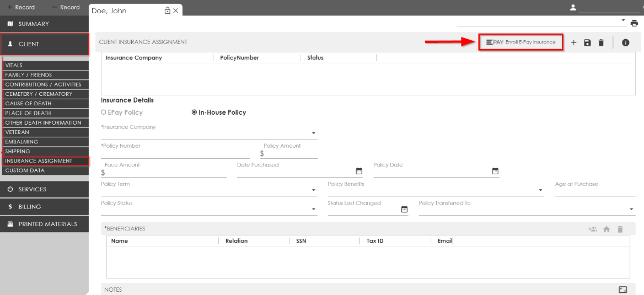The width and height of the screenshot is (644, 295).
Task: Open the Date Purchased calendar picker
Action: pos(359,171)
